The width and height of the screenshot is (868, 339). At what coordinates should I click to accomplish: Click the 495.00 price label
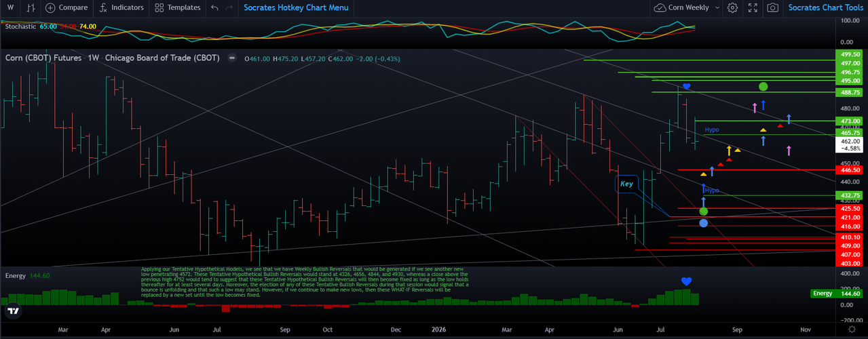coord(850,80)
